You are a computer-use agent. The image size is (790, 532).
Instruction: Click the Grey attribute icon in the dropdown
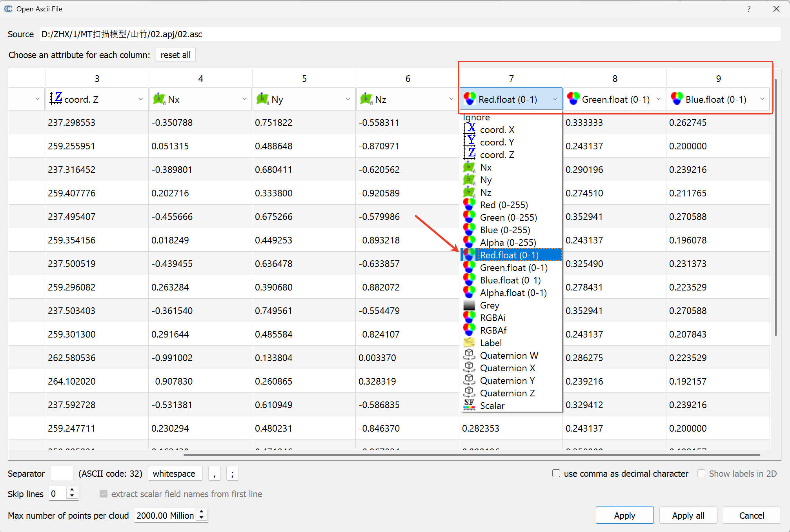click(x=469, y=305)
